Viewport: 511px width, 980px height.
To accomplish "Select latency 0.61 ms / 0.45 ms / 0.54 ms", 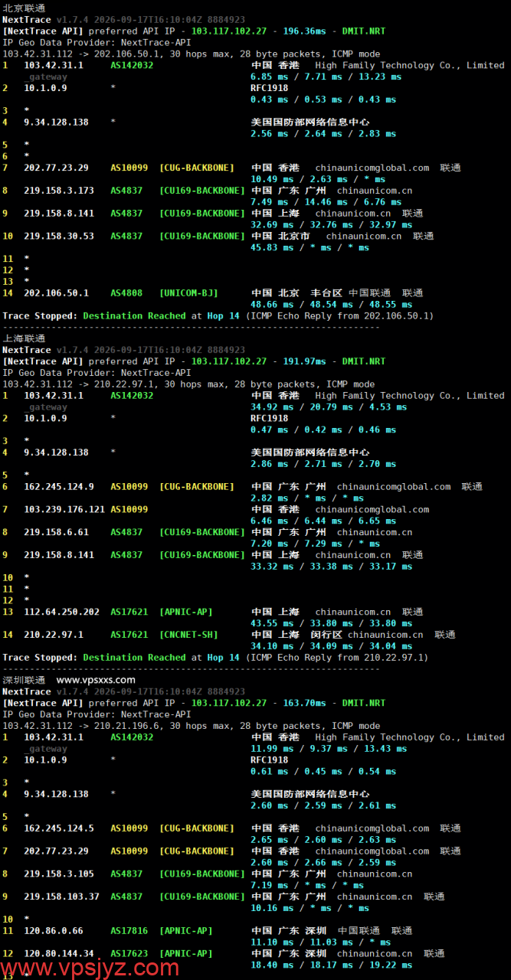I will pyautogui.click(x=323, y=772).
